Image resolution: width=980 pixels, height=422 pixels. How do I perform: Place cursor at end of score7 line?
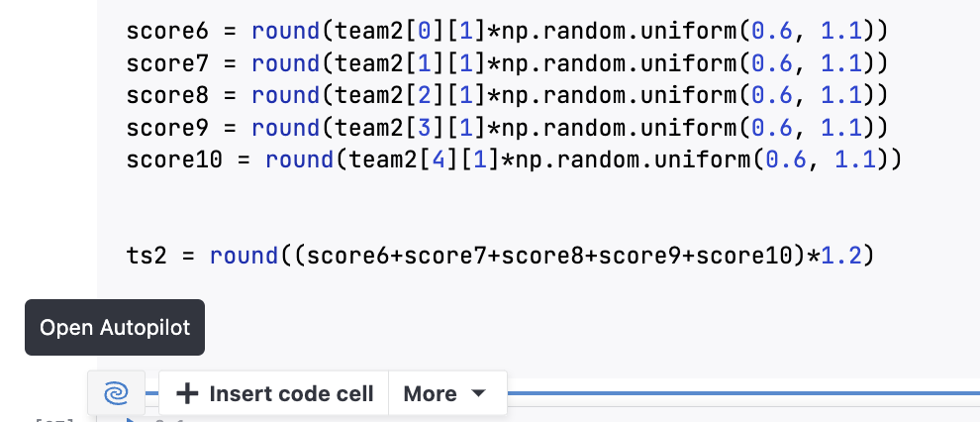coord(887,63)
